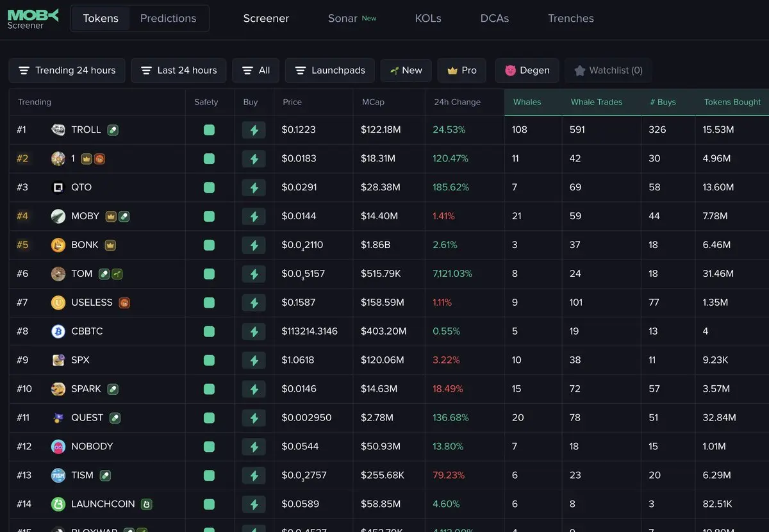Viewport: 769px width, 532px height.
Task: Quick buy CBBTC lightning icon
Action: (254, 332)
